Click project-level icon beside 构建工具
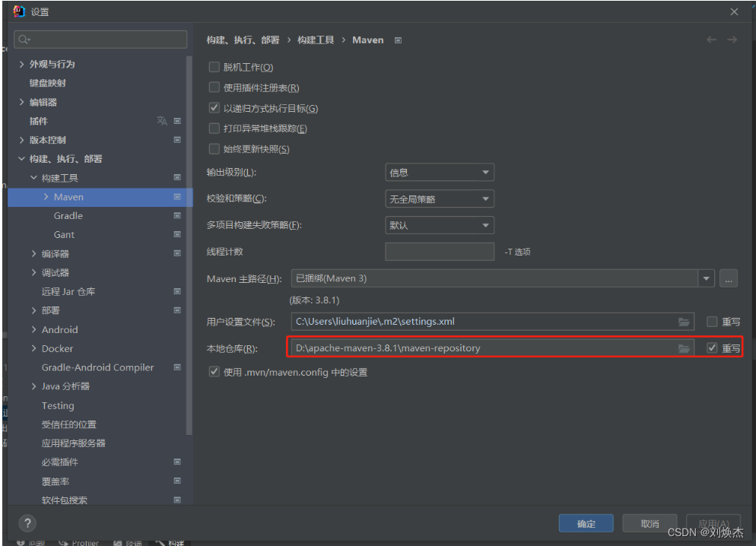 (177, 178)
